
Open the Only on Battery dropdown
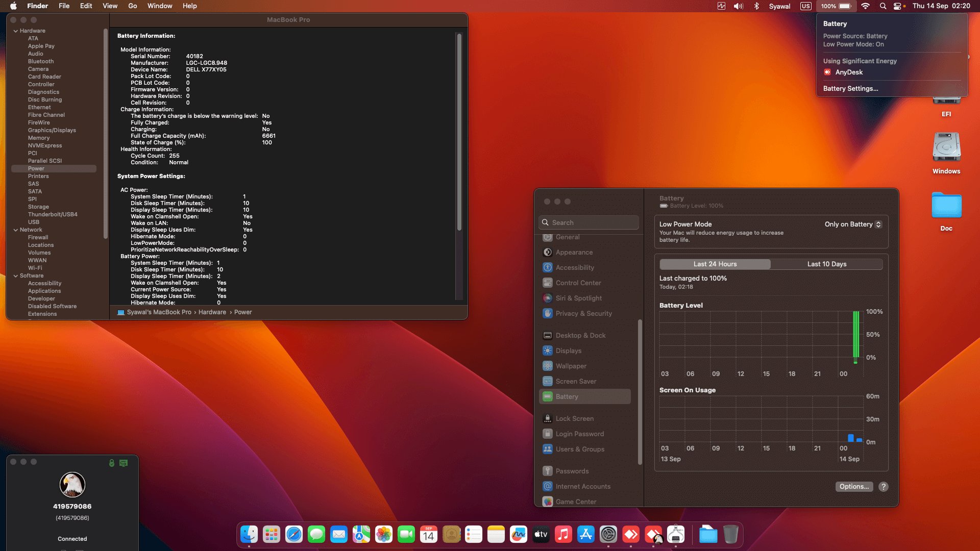click(852, 224)
